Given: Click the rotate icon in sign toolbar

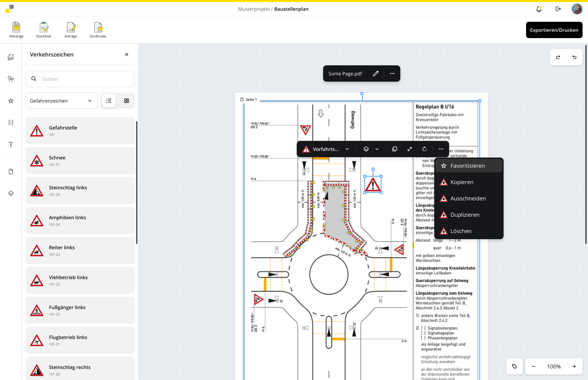Looking at the screenshot, I should pyautogui.click(x=425, y=149).
